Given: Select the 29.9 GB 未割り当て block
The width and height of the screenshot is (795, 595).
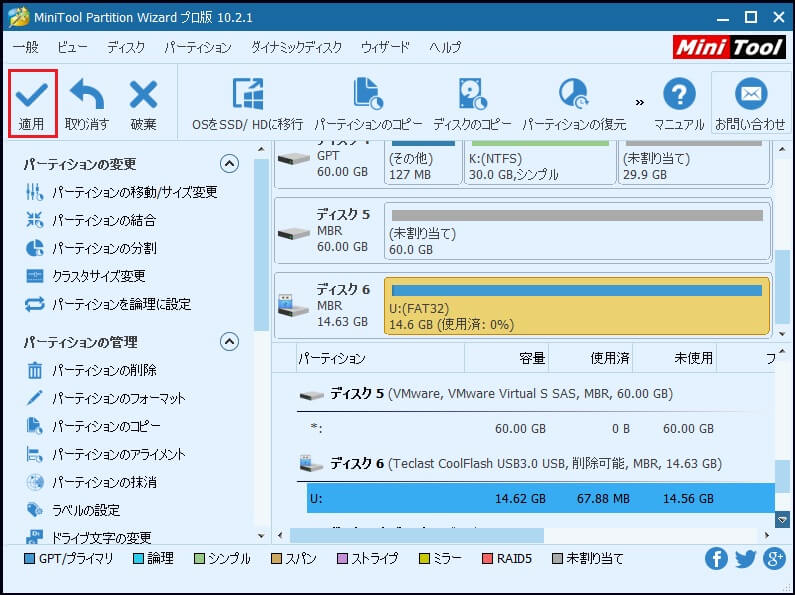Looking at the screenshot, I should (694, 163).
